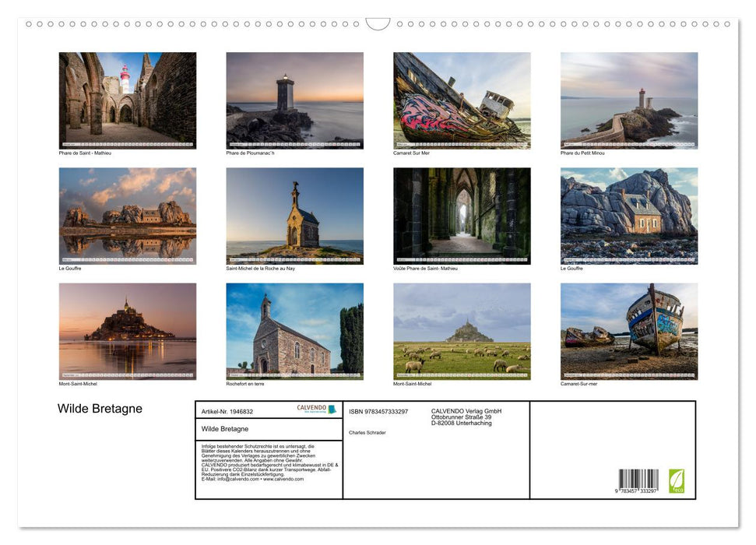756x545 pixels.
Task: Select the Rochefort en terre caption
Action: coord(246,383)
